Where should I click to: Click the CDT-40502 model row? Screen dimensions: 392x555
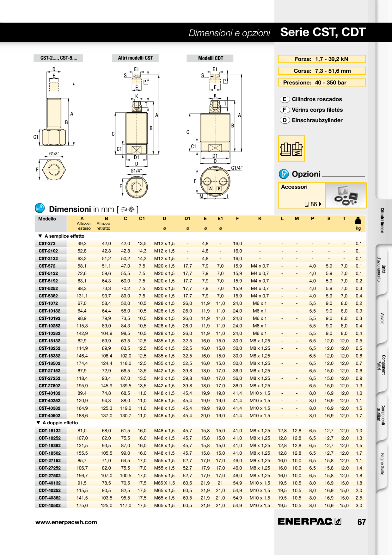point(200,506)
